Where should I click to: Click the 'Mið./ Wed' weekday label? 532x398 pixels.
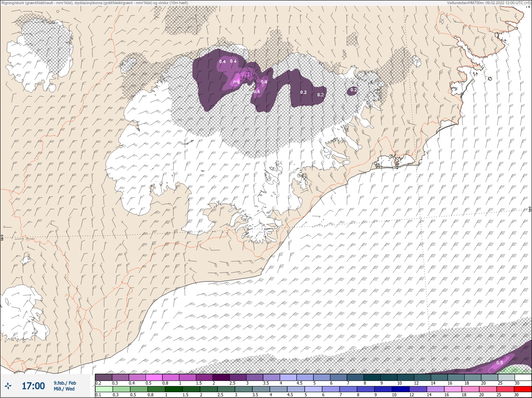[x=64, y=389]
